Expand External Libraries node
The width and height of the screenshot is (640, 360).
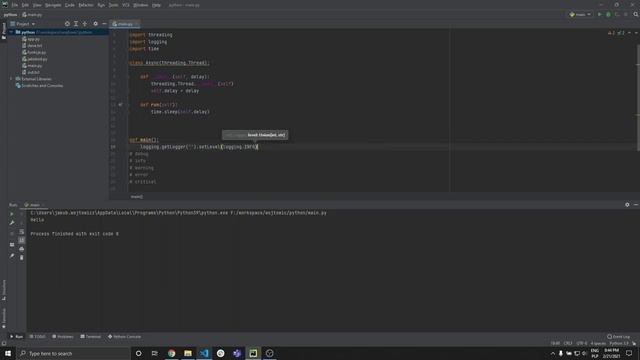point(11,79)
